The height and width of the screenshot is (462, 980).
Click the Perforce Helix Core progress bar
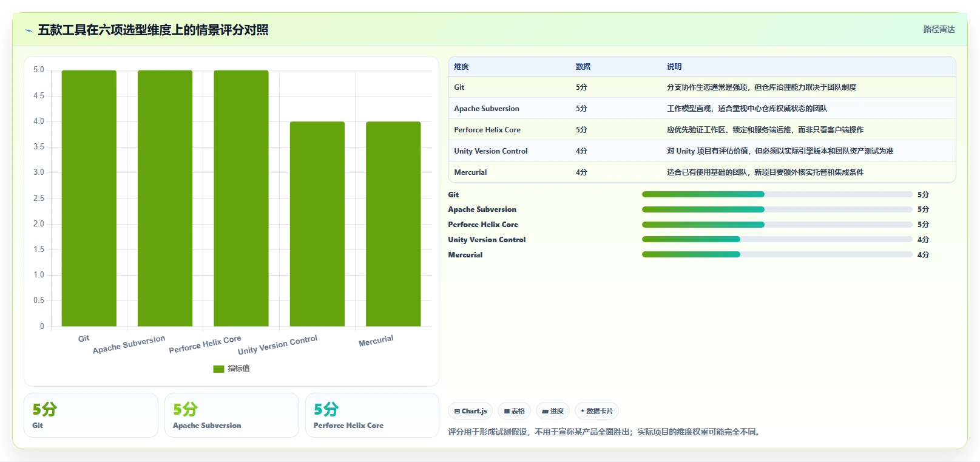[777, 225]
